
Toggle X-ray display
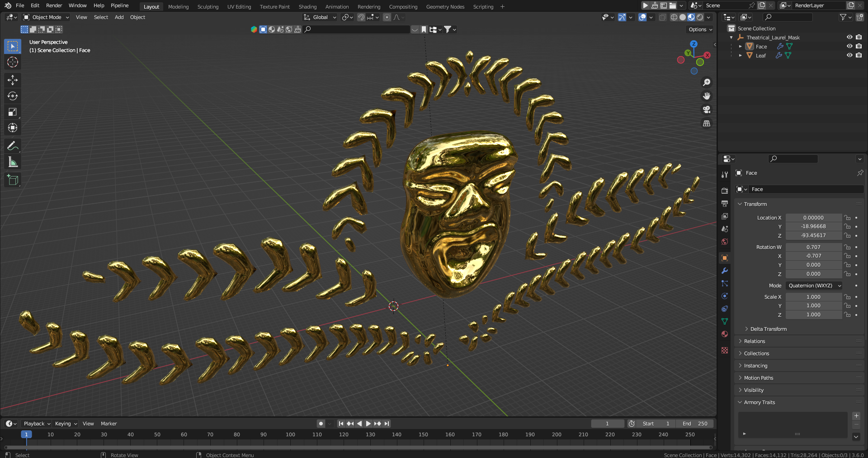(662, 17)
